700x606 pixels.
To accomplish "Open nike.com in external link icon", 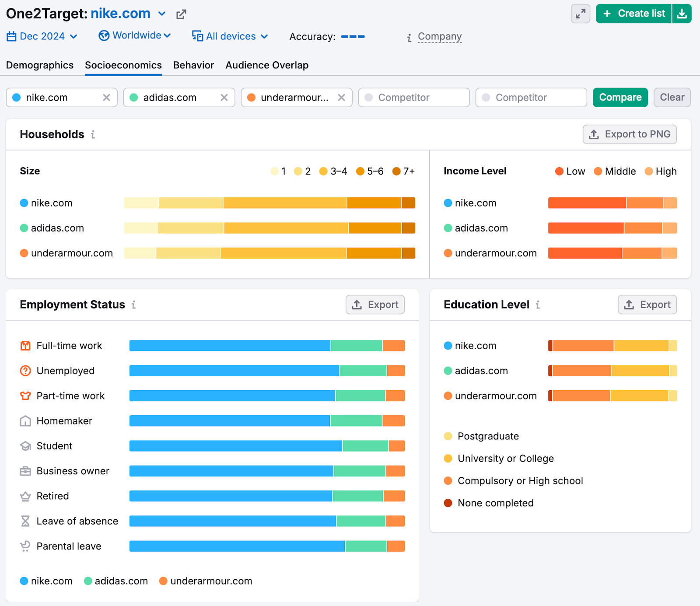I will tap(181, 14).
